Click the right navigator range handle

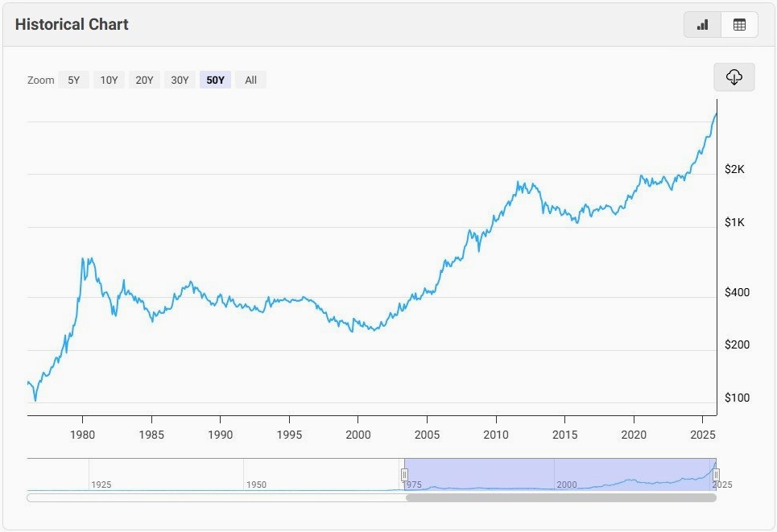(x=716, y=475)
